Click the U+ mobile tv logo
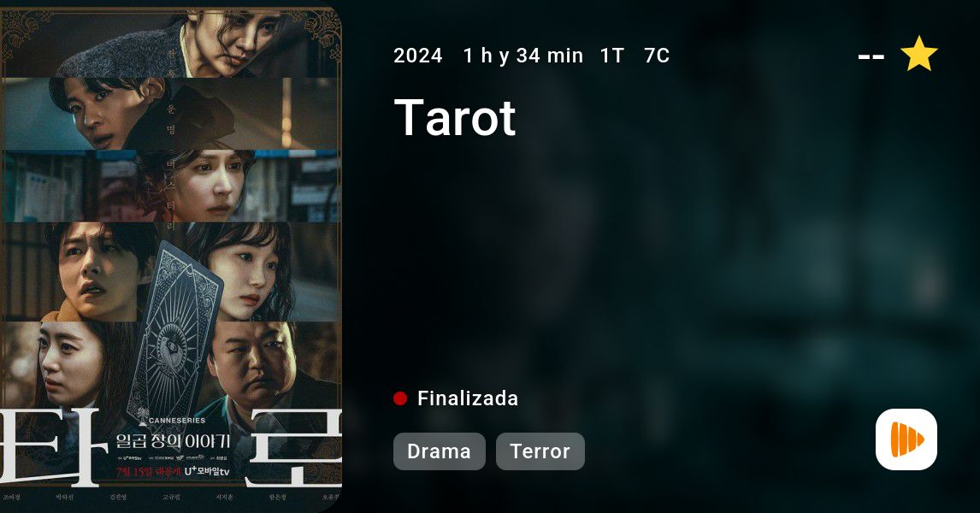The width and height of the screenshot is (980, 513). (x=208, y=472)
